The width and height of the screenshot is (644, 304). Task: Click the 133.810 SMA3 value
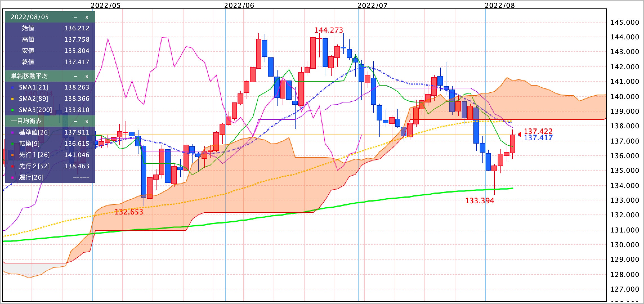[x=77, y=110]
